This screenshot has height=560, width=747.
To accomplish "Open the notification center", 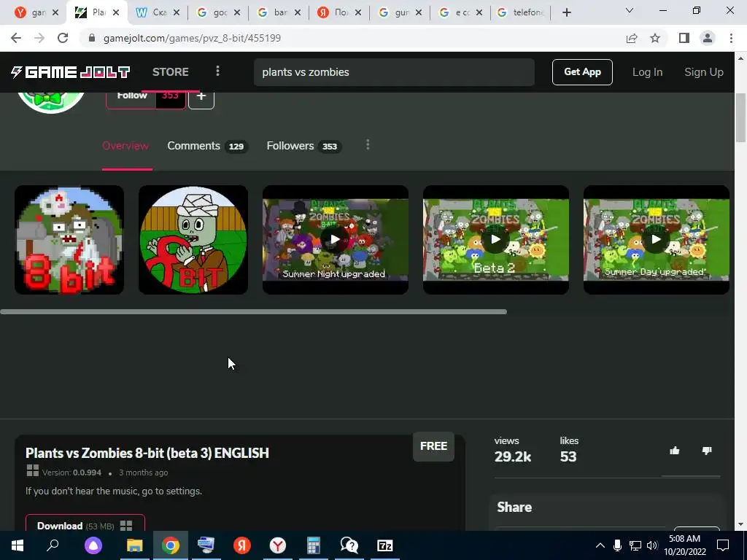I will click(723, 545).
